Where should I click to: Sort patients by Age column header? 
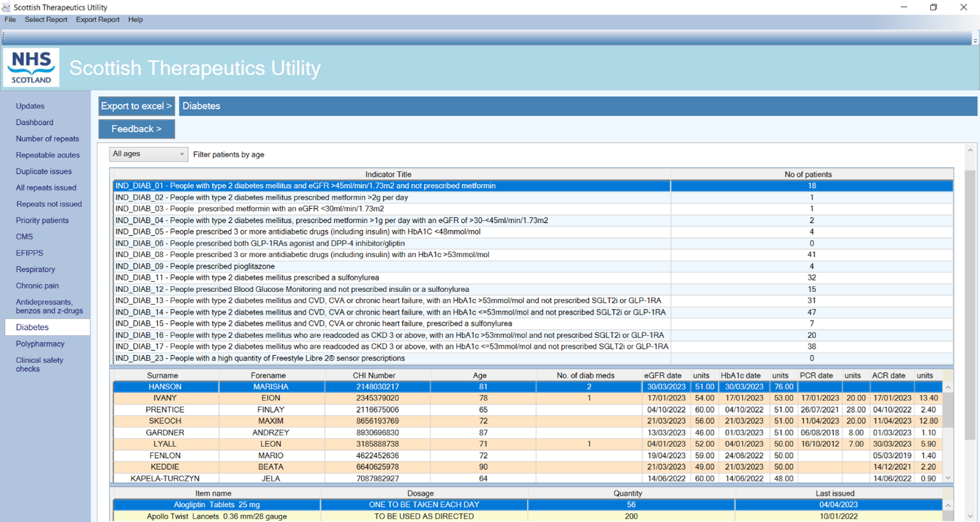pos(480,375)
